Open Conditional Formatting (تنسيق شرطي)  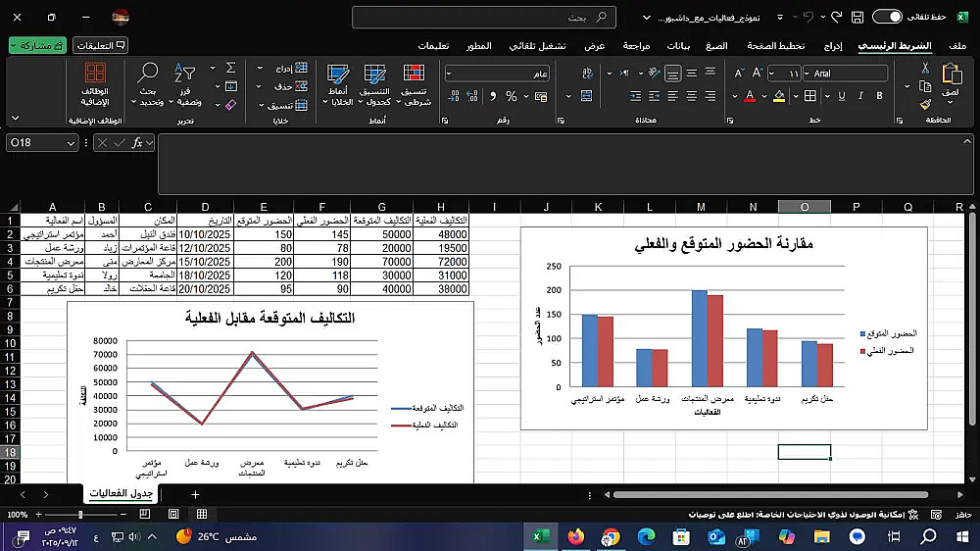coord(414,85)
